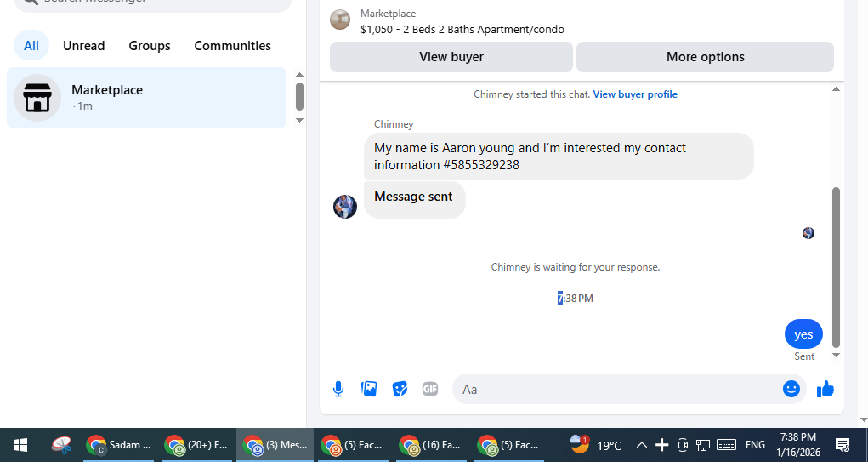The image size is (868, 462).
Task: Open the View buyer profile link
Action: click(x=635, y=94)
